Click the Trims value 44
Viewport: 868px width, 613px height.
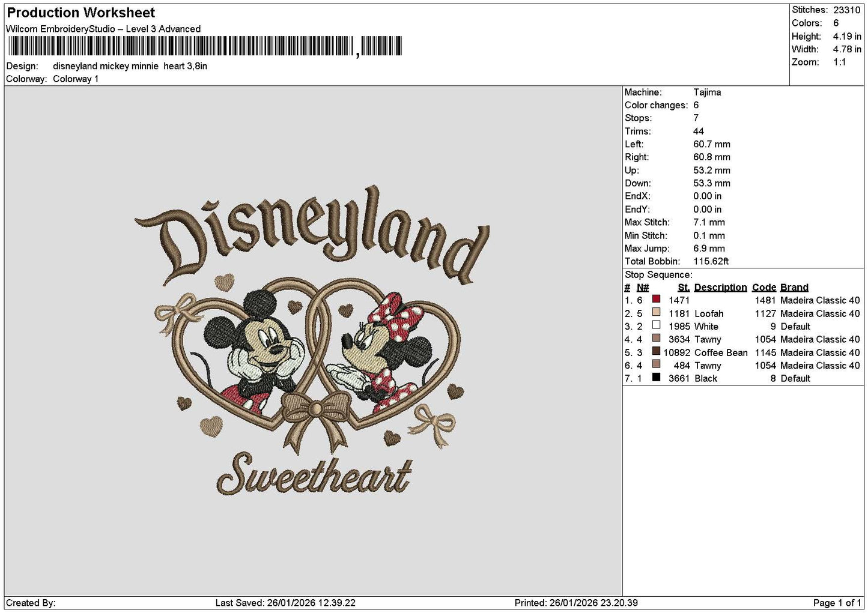point(698,131)
